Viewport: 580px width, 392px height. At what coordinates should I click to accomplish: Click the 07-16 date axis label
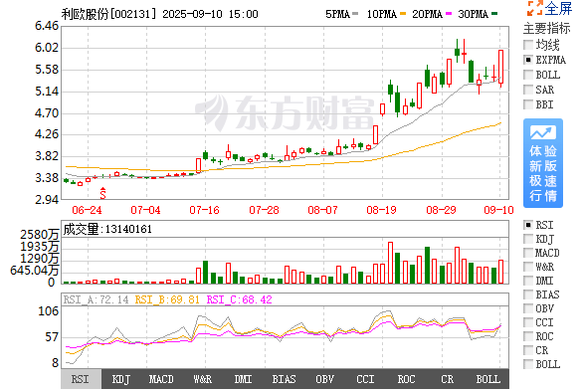pos(204,210)
